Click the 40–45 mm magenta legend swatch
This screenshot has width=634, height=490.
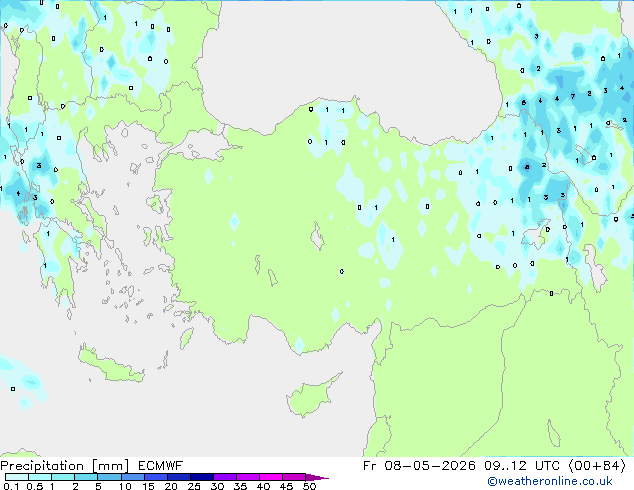[x=271, y=477]
